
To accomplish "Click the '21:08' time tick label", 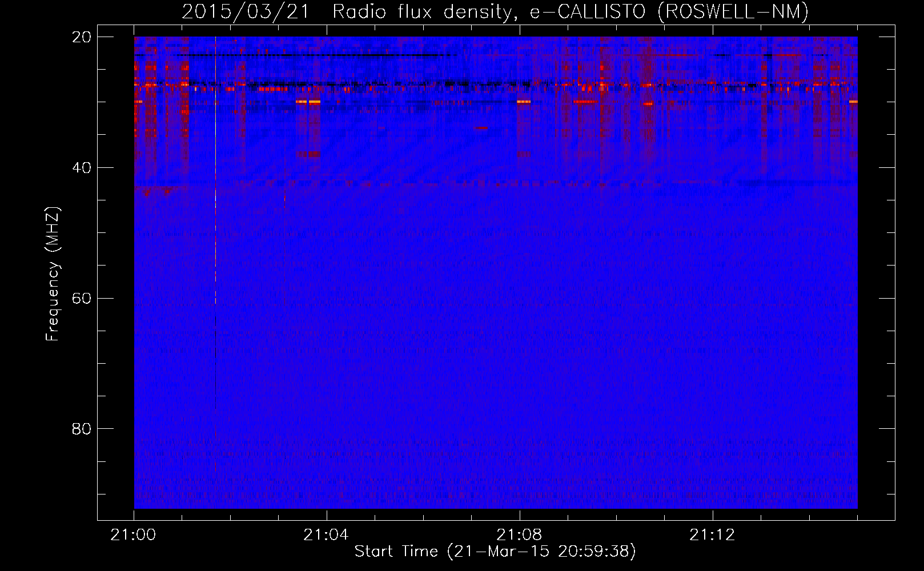I will [x=519, y=535].
